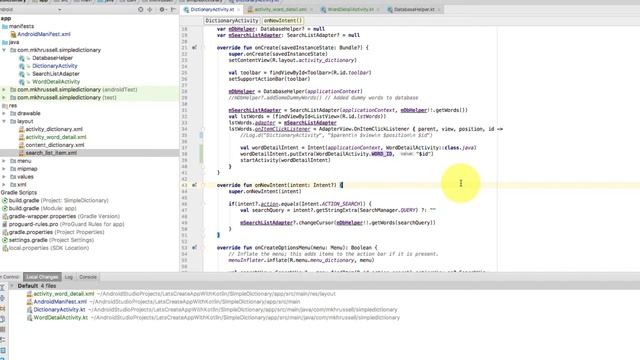Select the Local Changes tab
This screenshot has width=640, height=360.
point(42,277)
